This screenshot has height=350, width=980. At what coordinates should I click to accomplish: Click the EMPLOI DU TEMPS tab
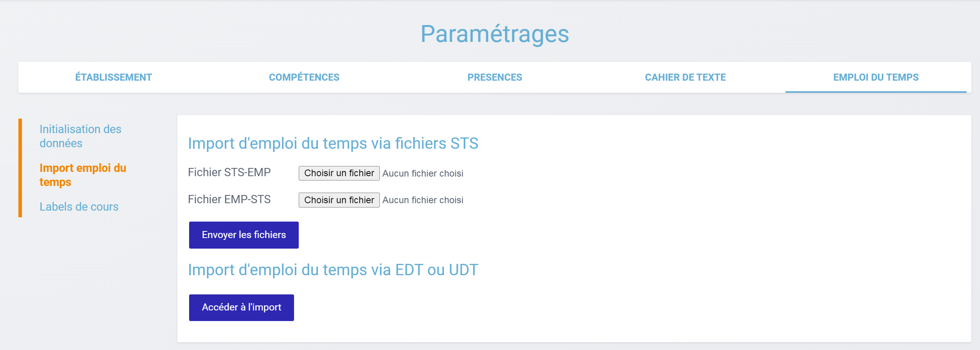pos(875,77)
